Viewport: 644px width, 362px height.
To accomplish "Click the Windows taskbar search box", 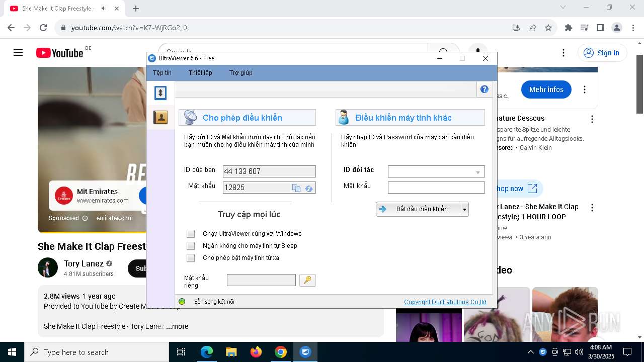I will point(97,352).
